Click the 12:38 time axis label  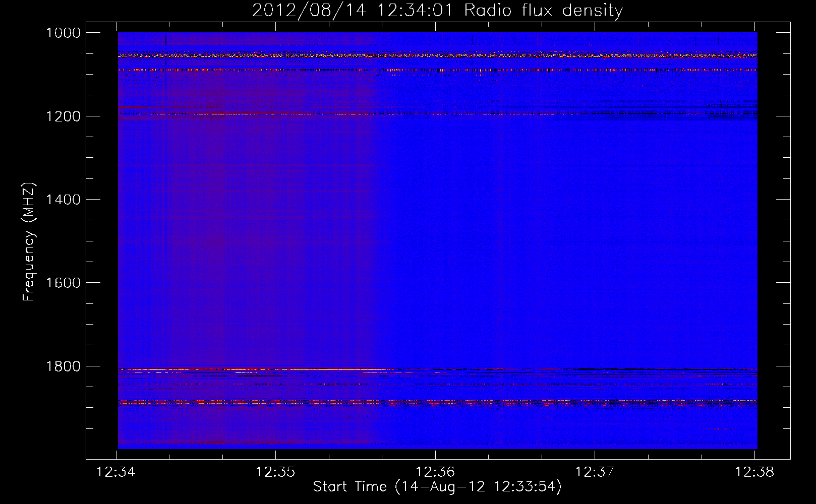(754, 472)
